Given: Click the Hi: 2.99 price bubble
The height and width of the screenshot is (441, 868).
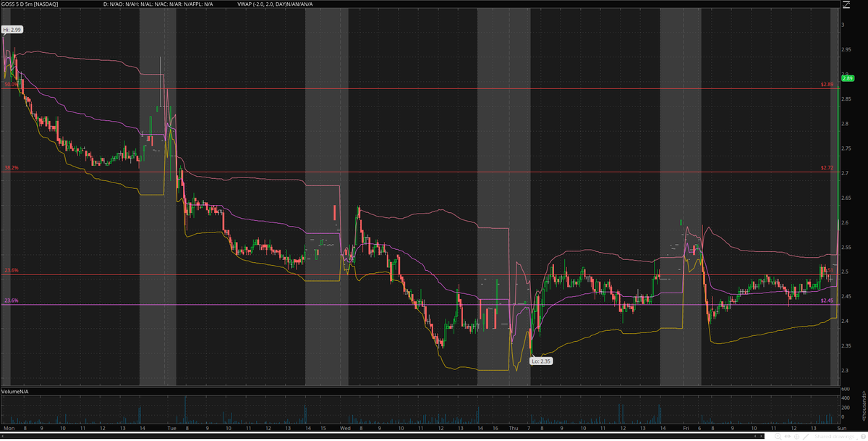Looking at the screenshot, I should 12,29.
